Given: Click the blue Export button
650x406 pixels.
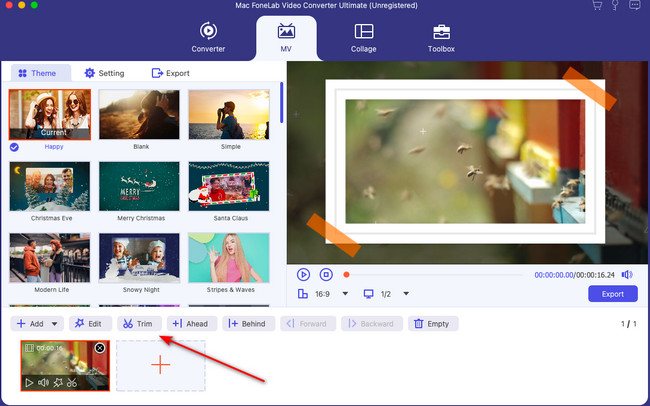Looking at the screenshot, I should [613, 294].
